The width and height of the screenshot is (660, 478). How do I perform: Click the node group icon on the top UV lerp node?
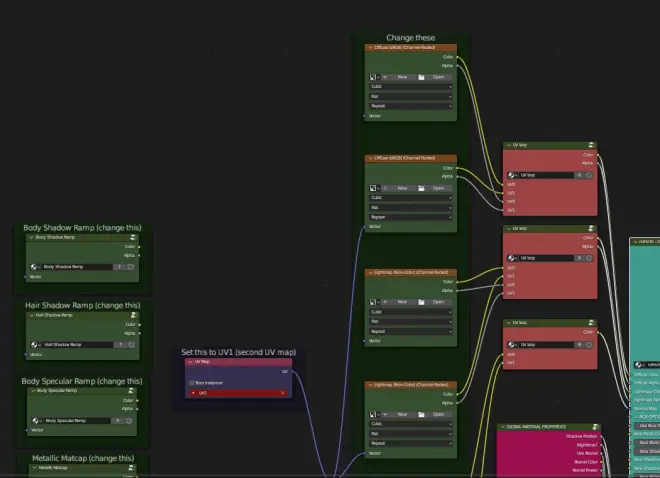coord(591,145)
